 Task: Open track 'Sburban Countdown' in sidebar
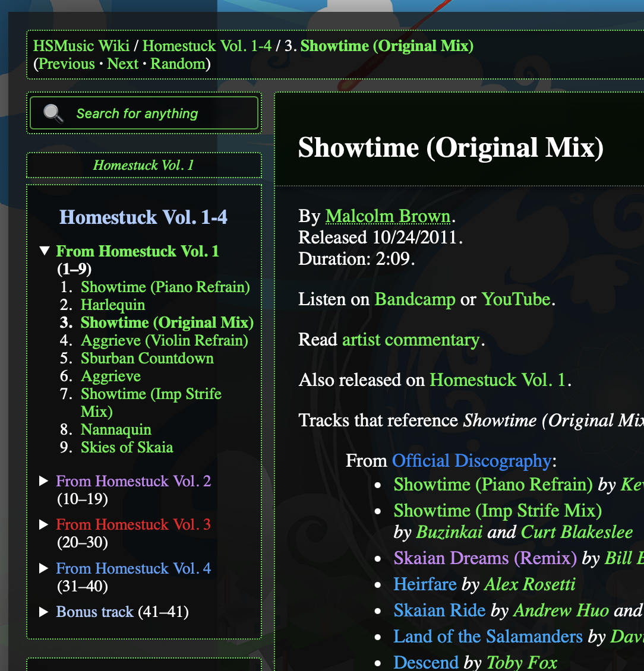(147, 358)
